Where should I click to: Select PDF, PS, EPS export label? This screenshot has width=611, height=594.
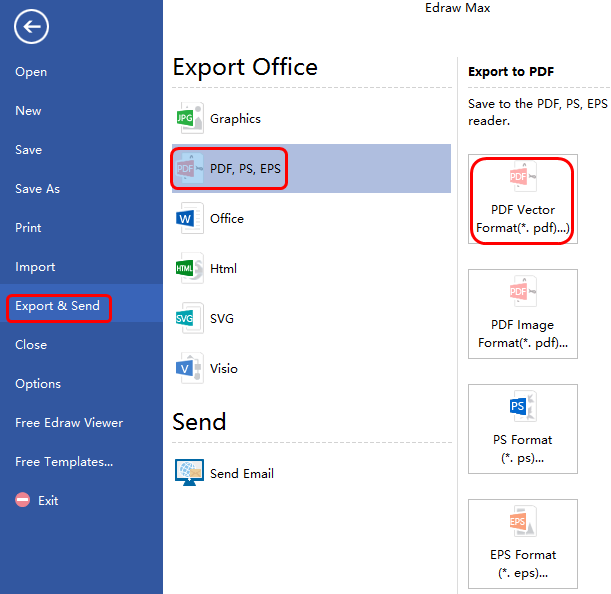245,168
